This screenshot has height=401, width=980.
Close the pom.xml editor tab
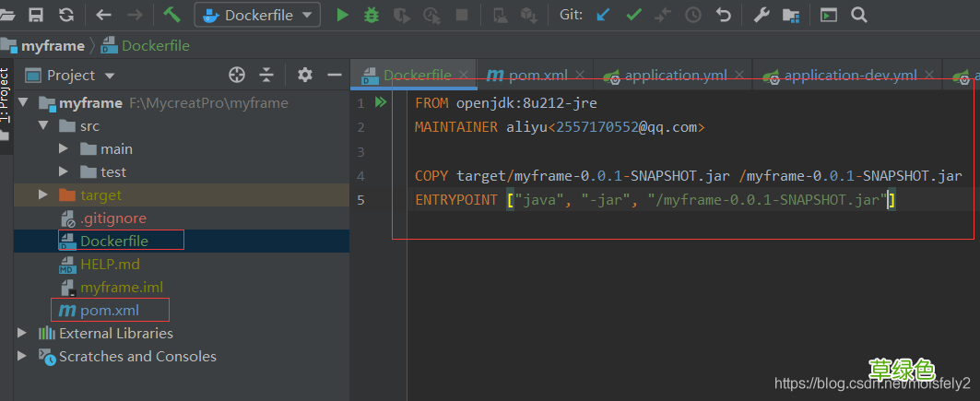[x=580, y=76]
